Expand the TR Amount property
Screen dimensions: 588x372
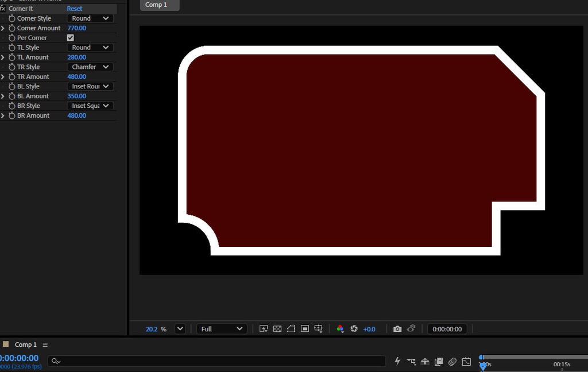3,77
